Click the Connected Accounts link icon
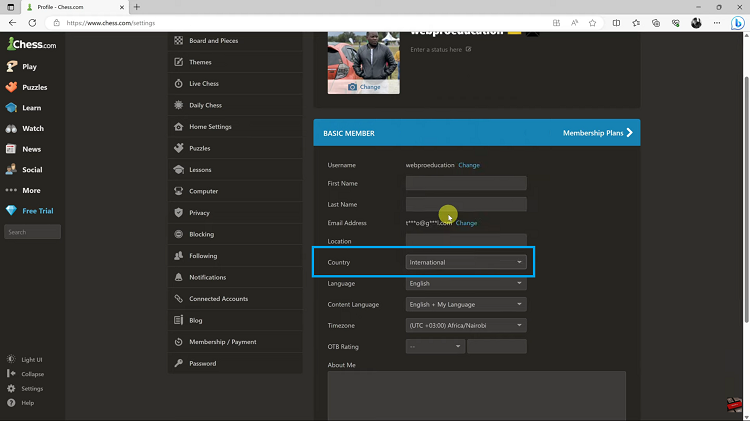The width and height of the screenshot is (750, 421). click(178, 299)
